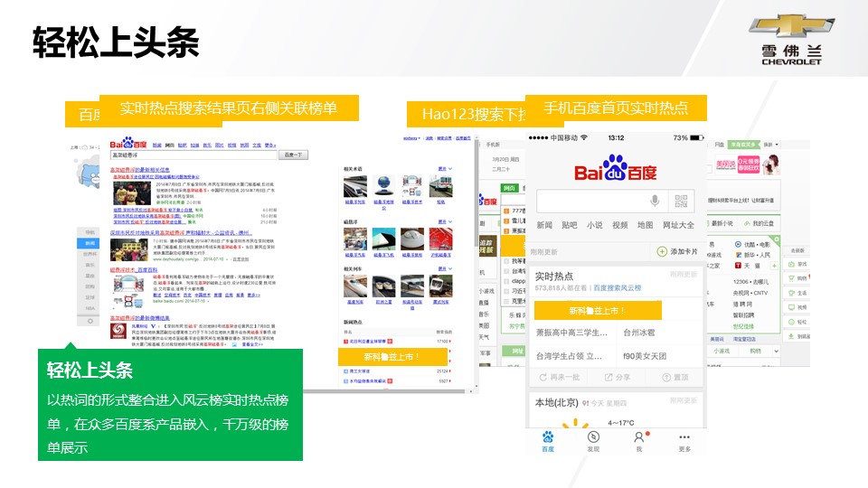Click the 美丽说 ad banner on Hao123
Screen dimensions: 868x488
749,164
